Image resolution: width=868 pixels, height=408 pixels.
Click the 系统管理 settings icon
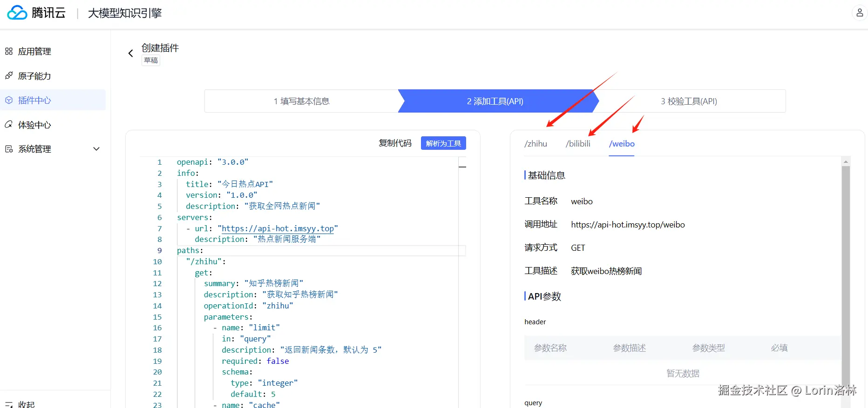[9, 149]
